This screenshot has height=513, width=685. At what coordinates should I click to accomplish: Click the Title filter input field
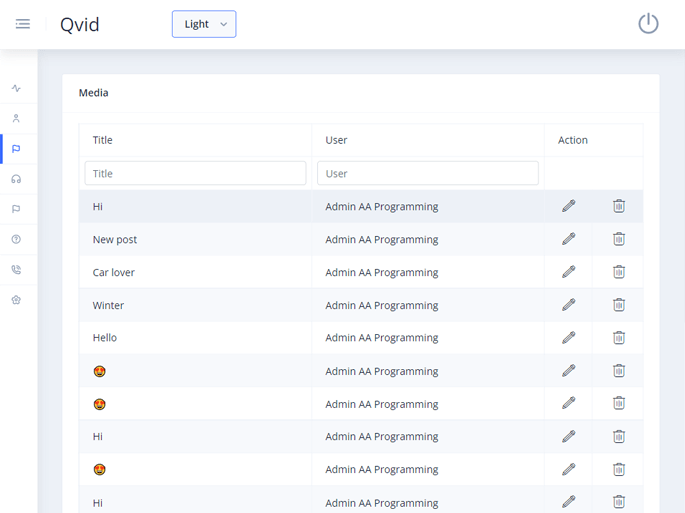tap(195, 173)
